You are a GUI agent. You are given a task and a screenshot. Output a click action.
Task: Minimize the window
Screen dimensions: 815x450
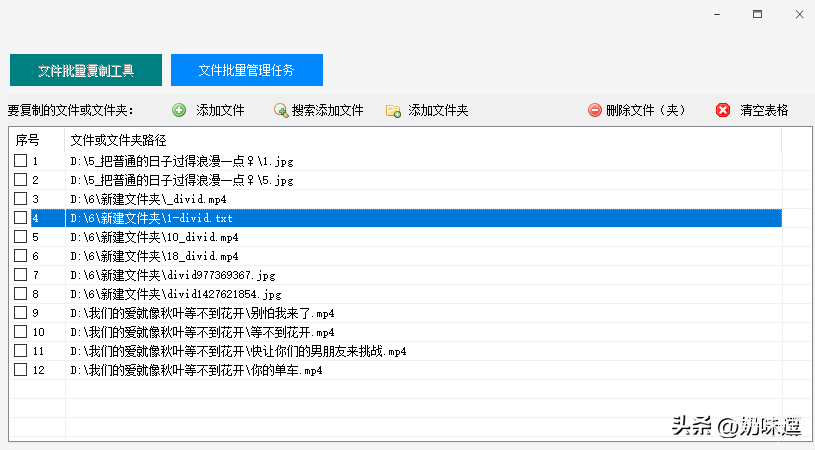(x=717, y=15)
